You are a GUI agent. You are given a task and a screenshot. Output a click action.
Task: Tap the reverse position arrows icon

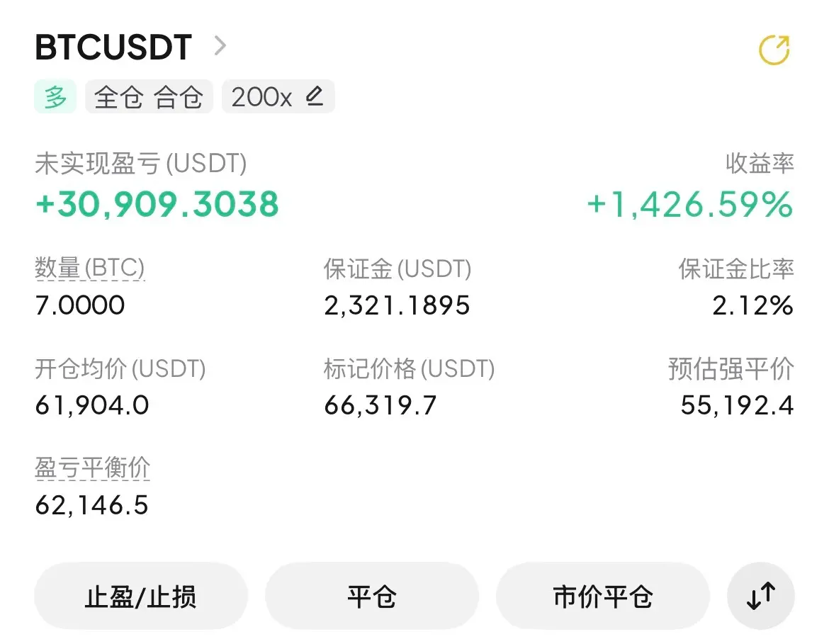click(x=761, y=596)
